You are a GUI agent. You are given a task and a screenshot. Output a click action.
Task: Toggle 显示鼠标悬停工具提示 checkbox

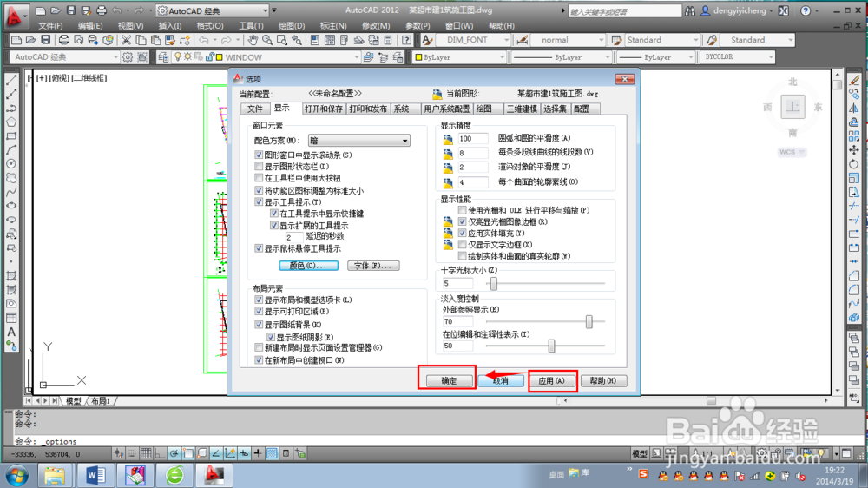coord(259,248)
